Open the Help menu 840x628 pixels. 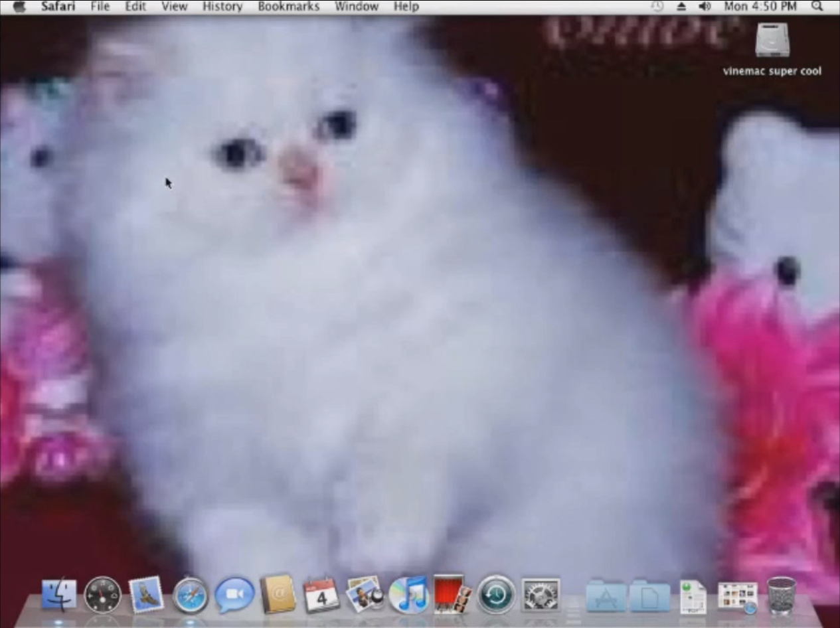click(406, 7)
